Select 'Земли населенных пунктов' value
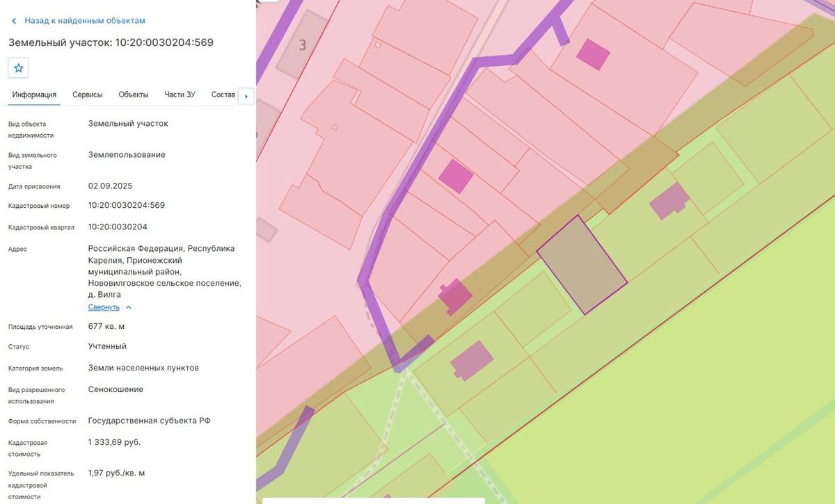The width and height of the screenshot is (835, 504). coord(143,368)
